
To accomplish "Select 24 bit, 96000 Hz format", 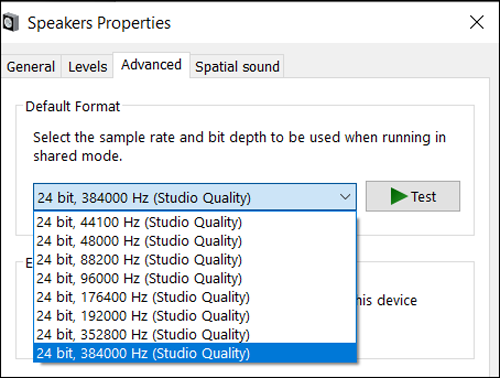I will point(195,278).
